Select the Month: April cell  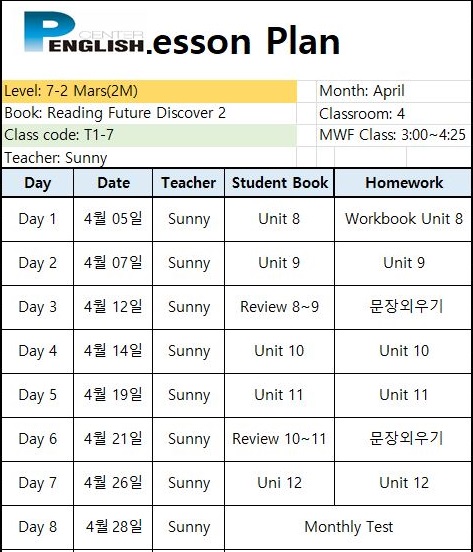[x=394, y=92]
